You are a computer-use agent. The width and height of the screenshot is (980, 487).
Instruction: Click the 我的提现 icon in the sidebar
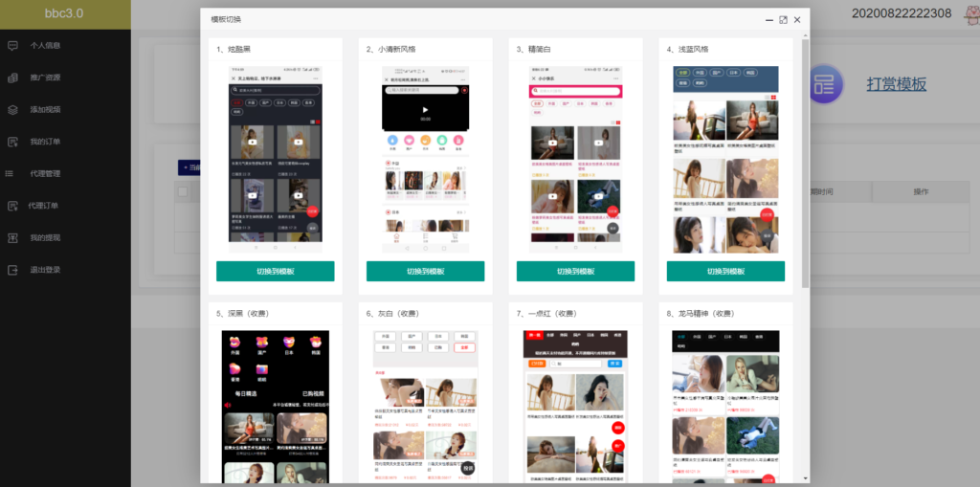click(x=12, y=237)
